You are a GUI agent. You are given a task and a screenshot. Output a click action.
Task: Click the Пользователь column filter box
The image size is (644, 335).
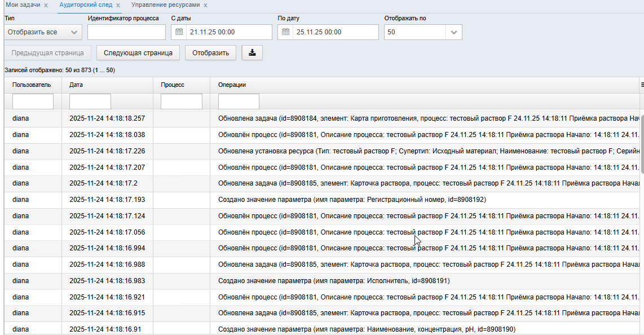click(x=33, y=102)
